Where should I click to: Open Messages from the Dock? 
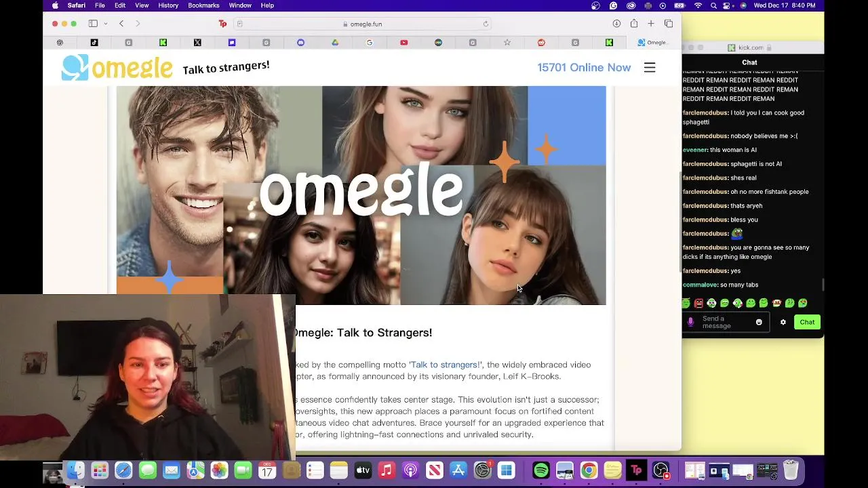148,470
